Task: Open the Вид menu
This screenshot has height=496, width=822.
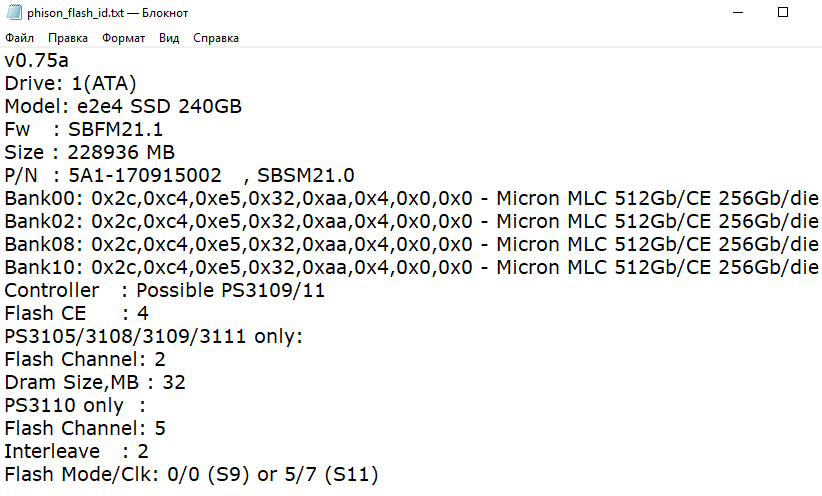Action: pyautogui.click(x=169, y=38)
